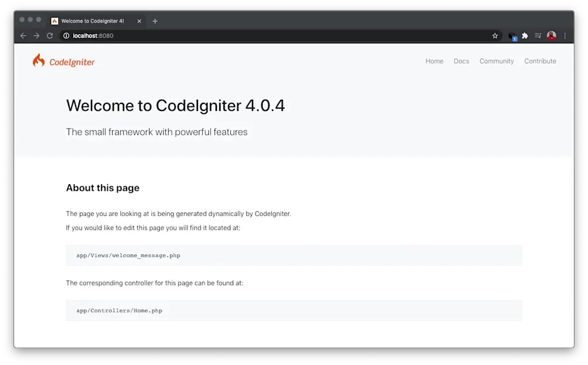Open the extensions puzzle piece icon
The image size is (588, 365).
click(x=524, y=35)
